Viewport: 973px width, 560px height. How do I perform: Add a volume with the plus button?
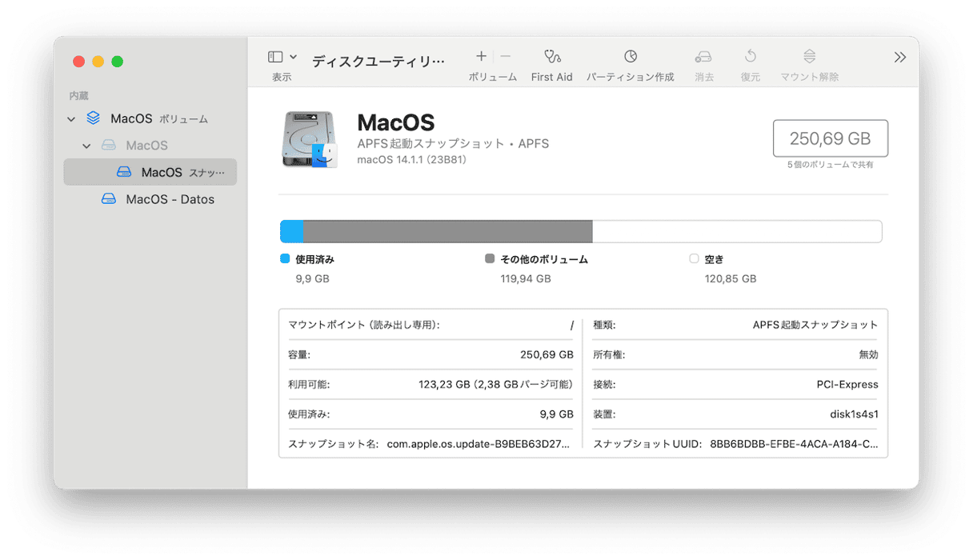click(x=481, y=56)
